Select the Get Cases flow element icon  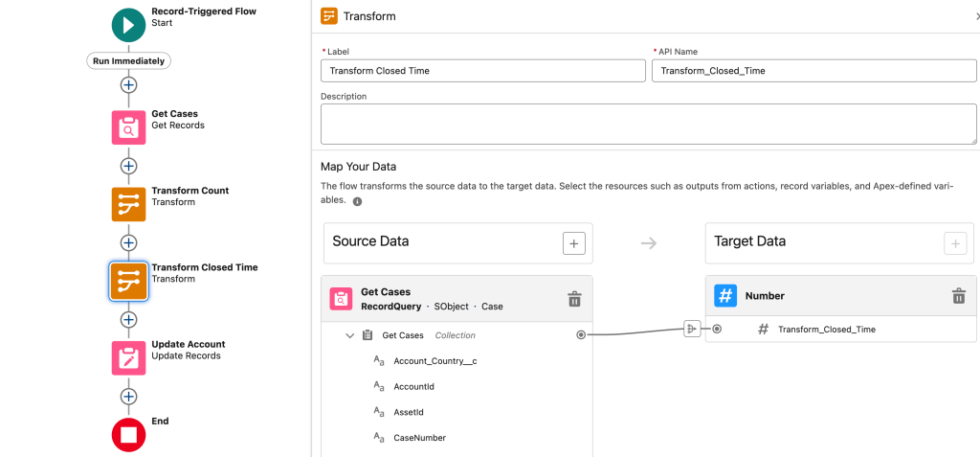click(x=129, y=127)
